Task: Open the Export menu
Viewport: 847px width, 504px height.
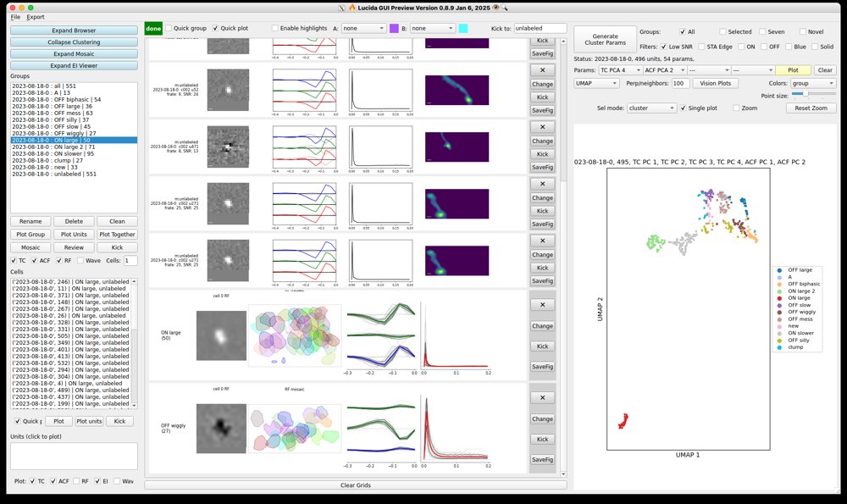Action: coord(36,17)
